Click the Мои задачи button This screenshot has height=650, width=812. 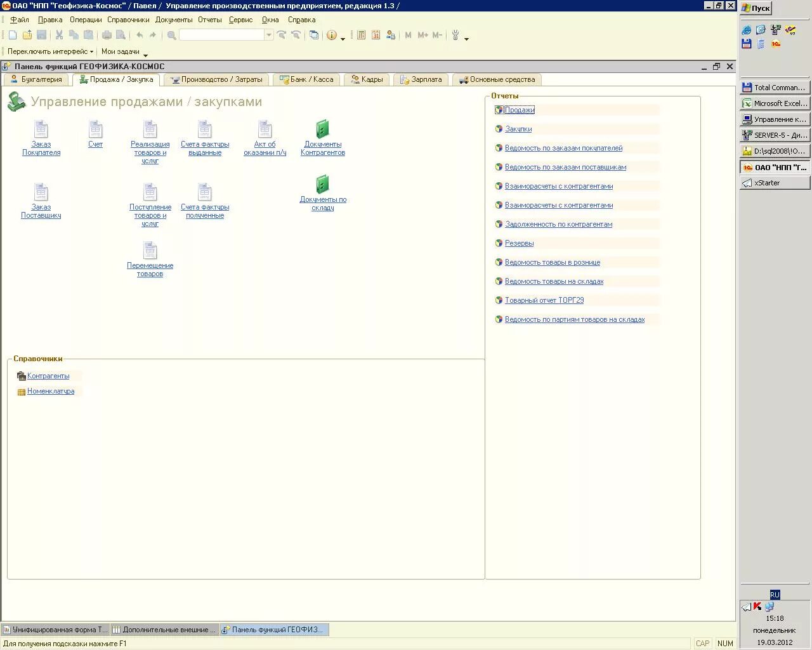point(120,51)
